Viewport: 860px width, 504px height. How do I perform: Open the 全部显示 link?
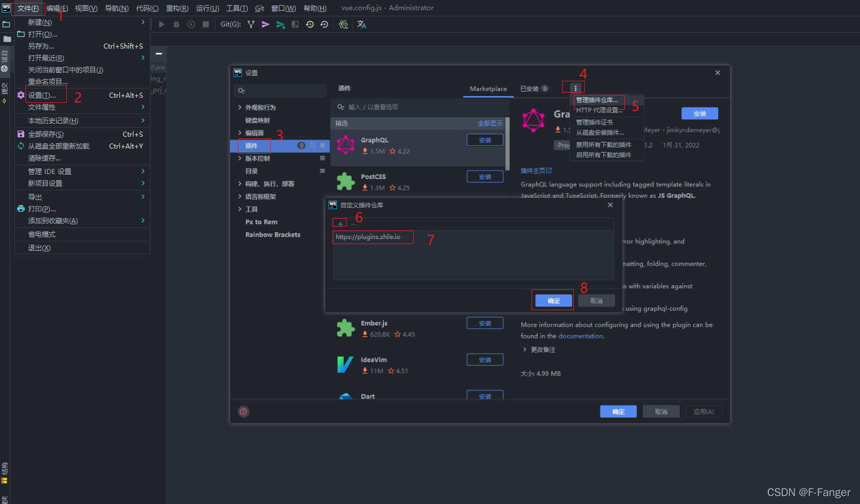pos(490,123)
